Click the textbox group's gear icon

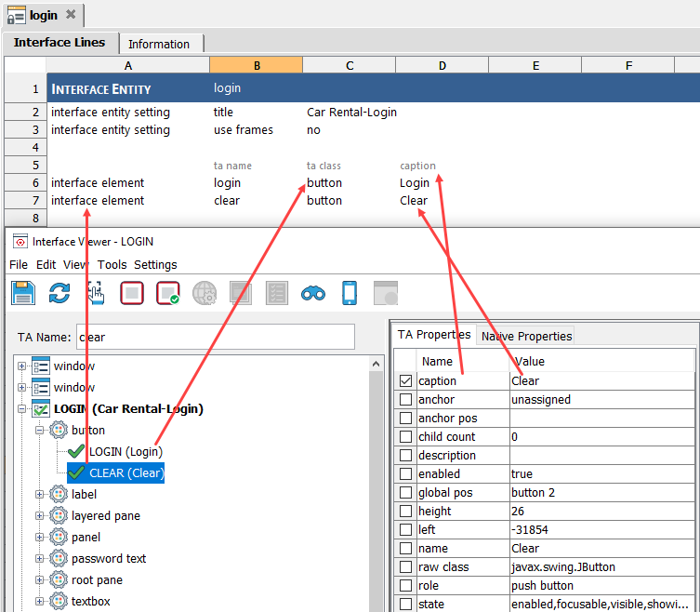pyautogui.click(x=59, y=601)
